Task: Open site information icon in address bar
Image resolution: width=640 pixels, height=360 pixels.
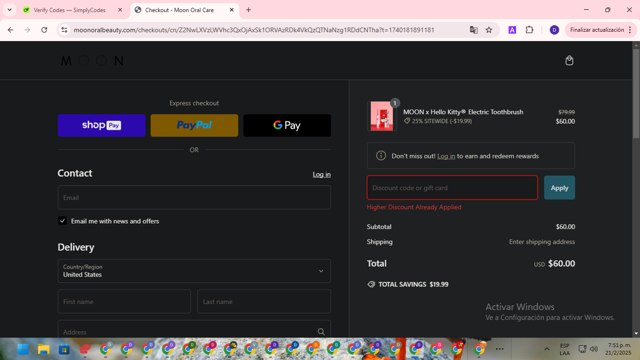Action: (64, 30)
